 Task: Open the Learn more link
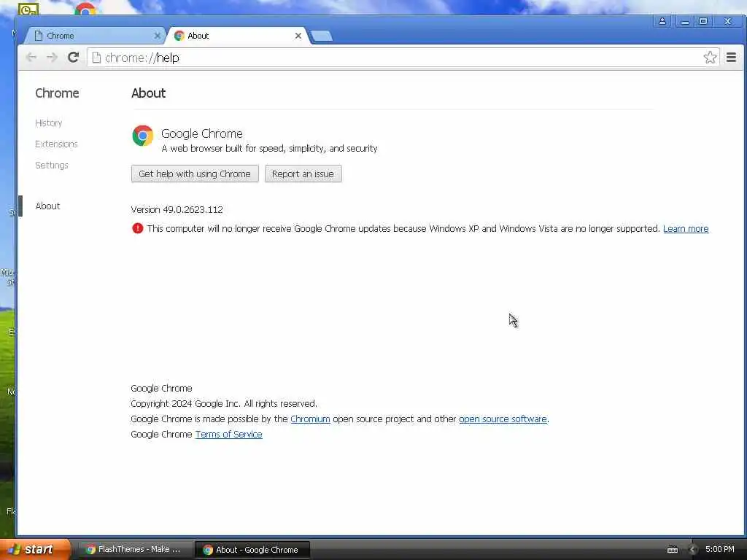tap(686, 228)
